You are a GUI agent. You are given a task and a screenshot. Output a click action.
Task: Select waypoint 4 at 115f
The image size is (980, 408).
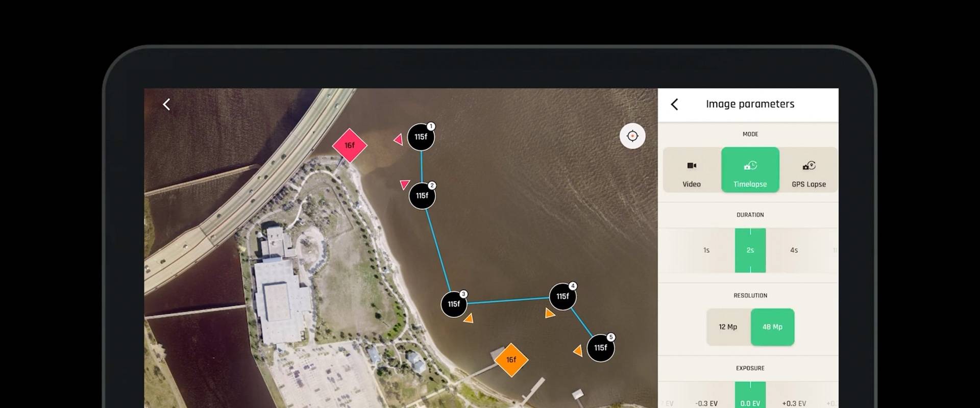pyautogui.click(x=563, y=296)
